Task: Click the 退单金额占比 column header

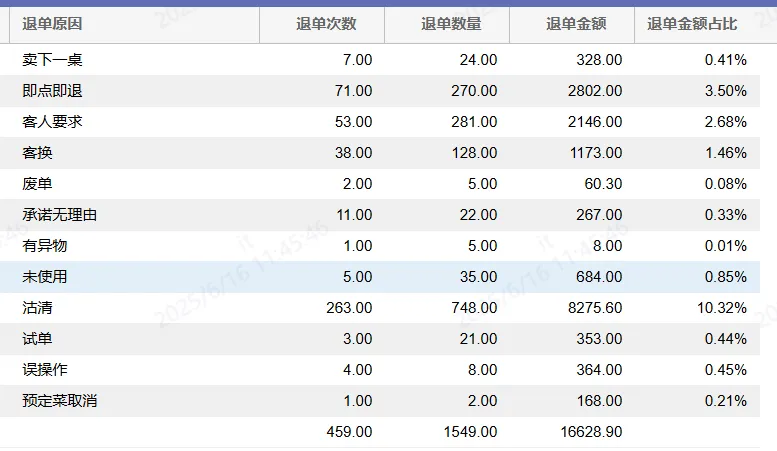Action: click(692, 23)
